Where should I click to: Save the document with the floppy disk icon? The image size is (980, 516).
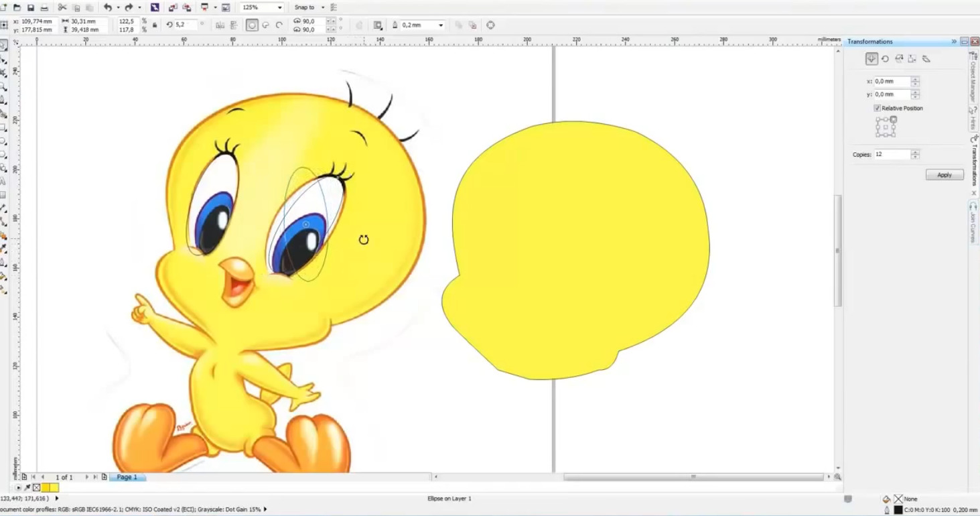pos(31,7)
